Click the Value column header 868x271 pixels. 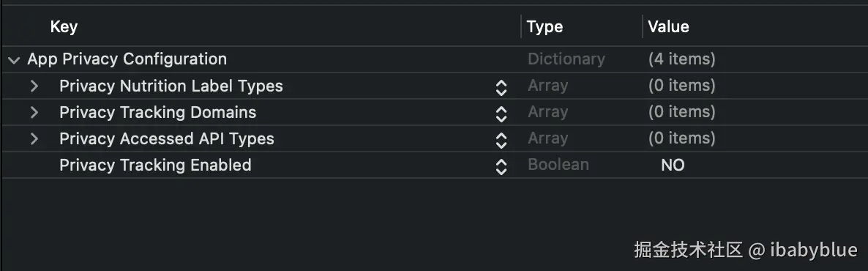668,26
